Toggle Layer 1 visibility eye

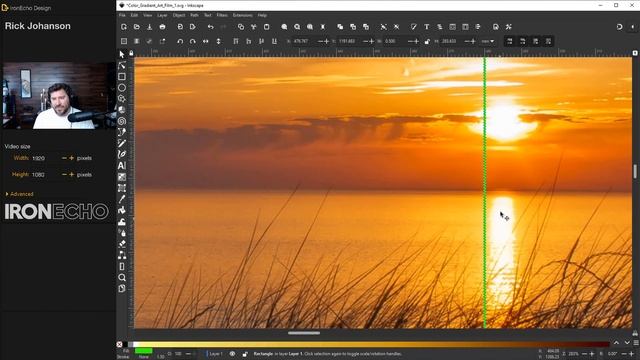pyautogui.click(x=232, y=354)
